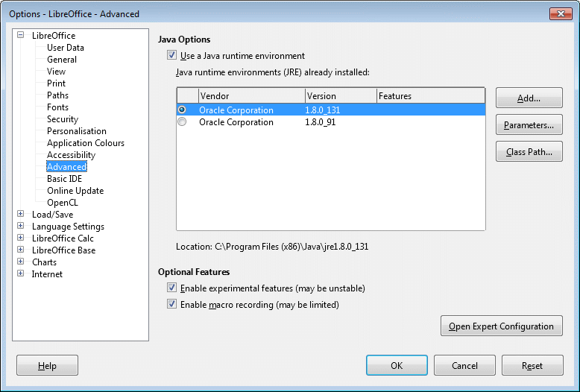Open the Parameters... dialog
Image resolution: width=580 pixels, height=392 pixels.
point(529,125)
